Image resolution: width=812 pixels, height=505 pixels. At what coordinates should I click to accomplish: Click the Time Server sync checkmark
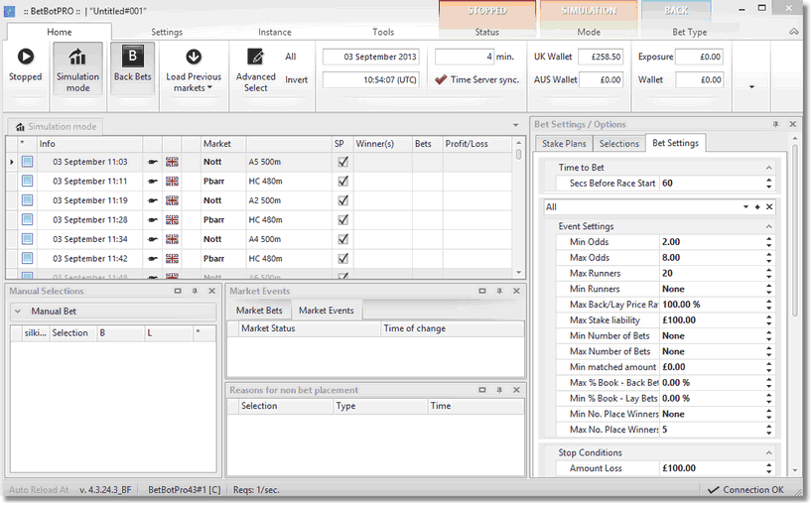tap(441, 79)
